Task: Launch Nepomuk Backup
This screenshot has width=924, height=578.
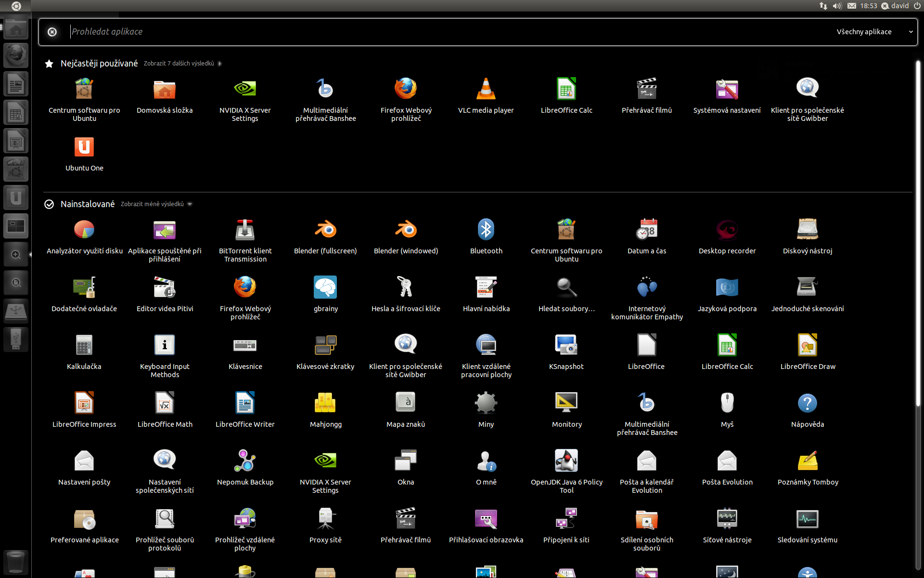Action: click(245, 467)
